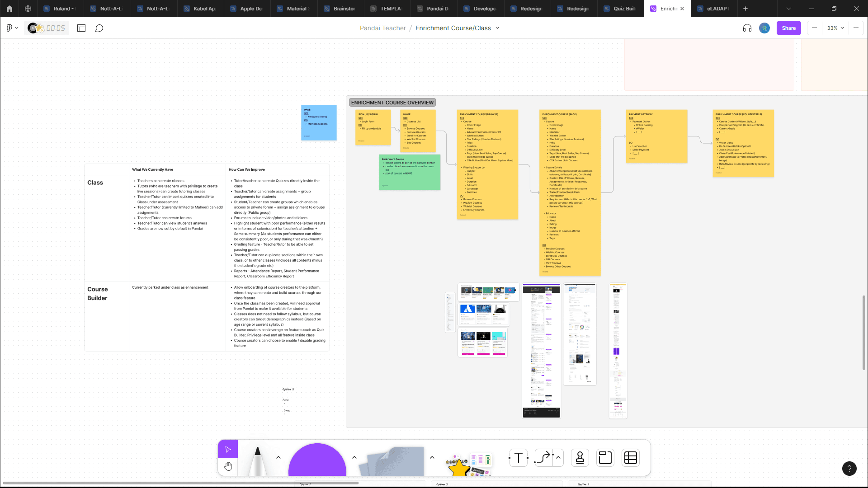
Task: Switch to the Develope tab
Action: point(481,9)
